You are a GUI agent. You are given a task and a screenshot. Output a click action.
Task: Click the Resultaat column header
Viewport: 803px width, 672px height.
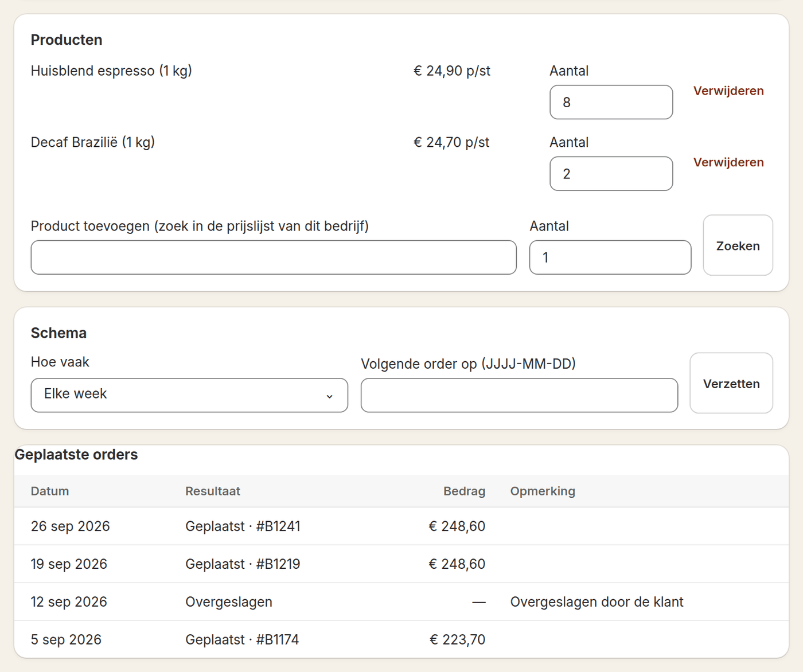tap(213, 491)
